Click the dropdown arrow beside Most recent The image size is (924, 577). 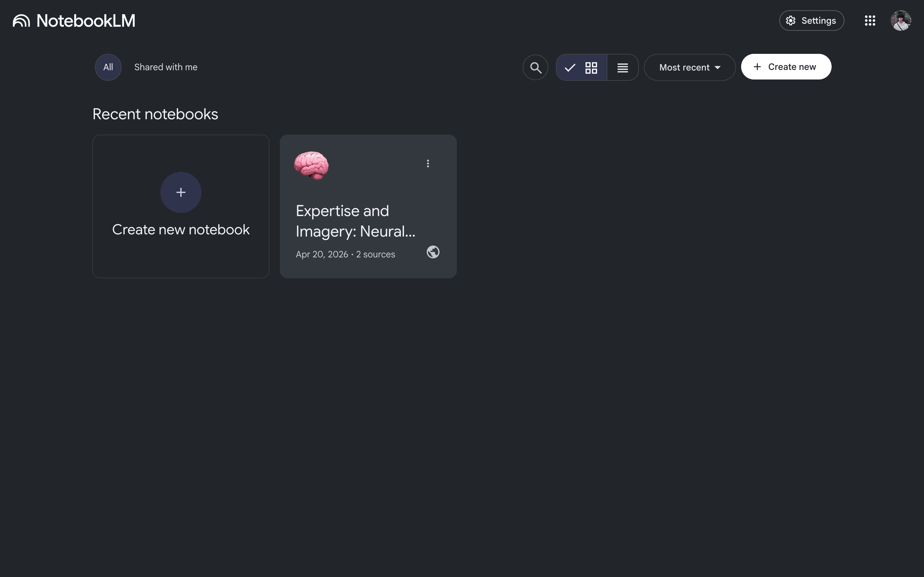(x=717, y=68)
